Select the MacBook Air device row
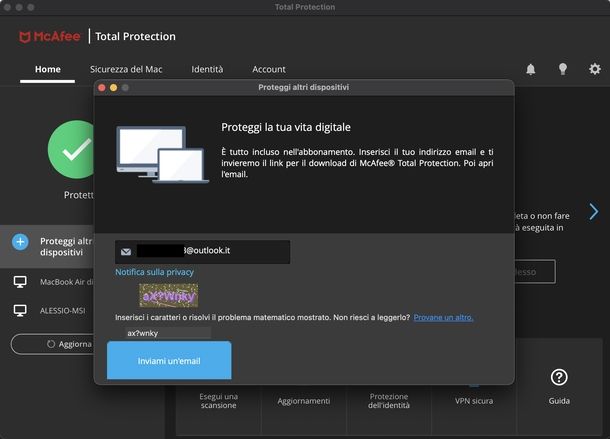The image size is (610, 439). (47, 282)
